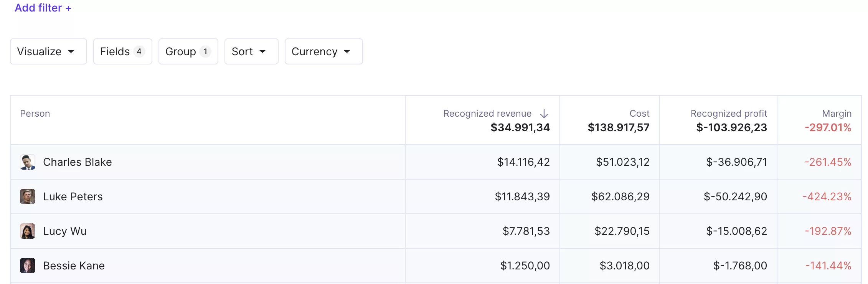The height and width of the screenshot is (284, 868).
Task: Click the Add filter + link
Action: [43, 8]
